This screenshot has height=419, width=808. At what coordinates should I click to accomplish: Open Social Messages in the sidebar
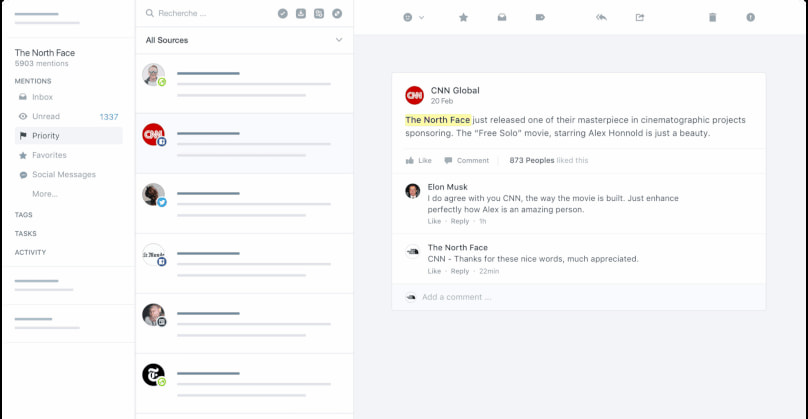pos(69,175)
